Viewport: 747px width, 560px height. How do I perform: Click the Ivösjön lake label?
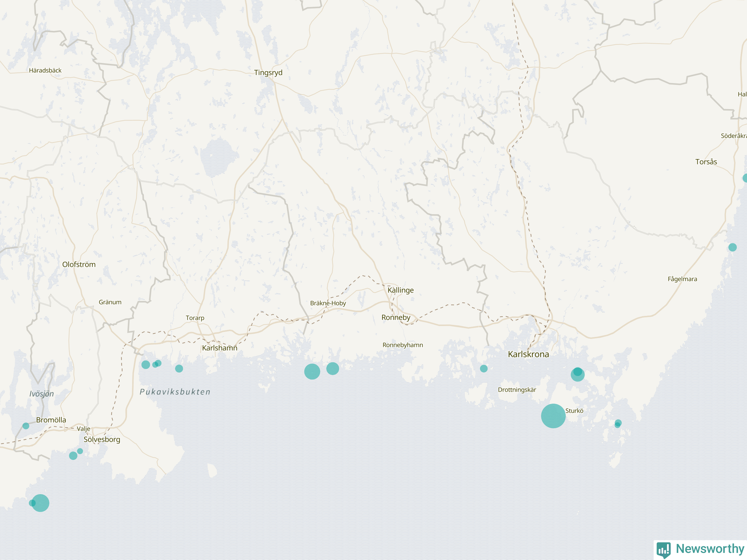click(x=41, y=393)
